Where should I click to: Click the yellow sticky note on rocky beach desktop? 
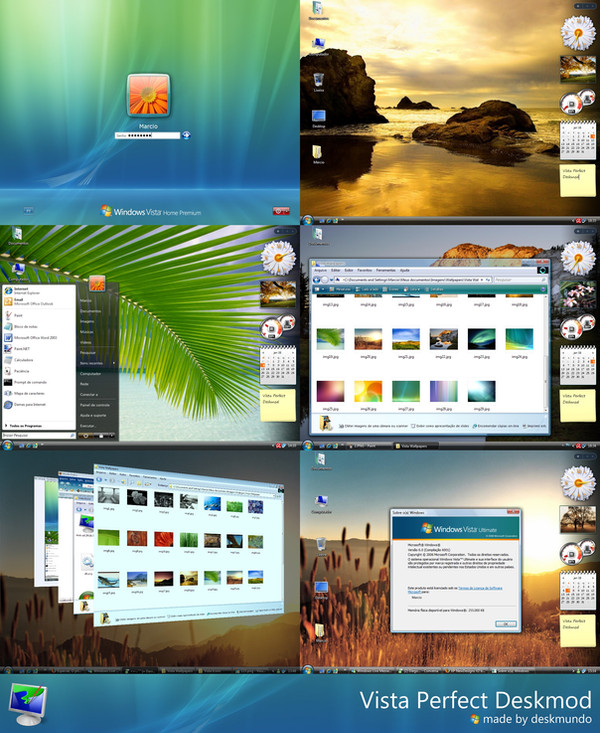pos(578,180)
